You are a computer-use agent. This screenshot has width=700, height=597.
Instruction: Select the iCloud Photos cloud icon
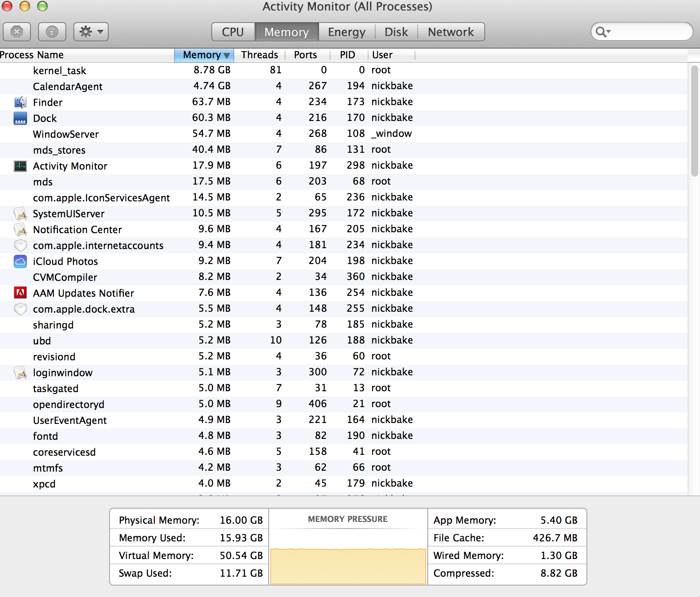pos(20,261)
